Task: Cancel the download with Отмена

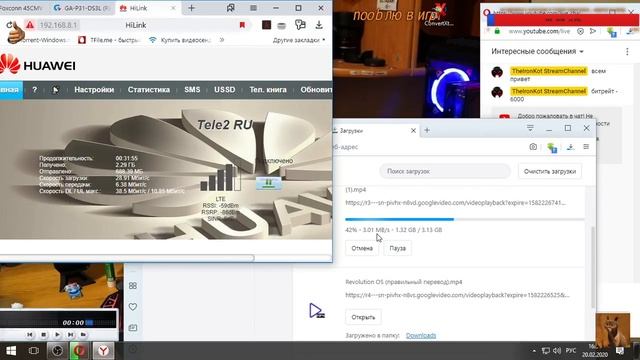Action: 362,248
